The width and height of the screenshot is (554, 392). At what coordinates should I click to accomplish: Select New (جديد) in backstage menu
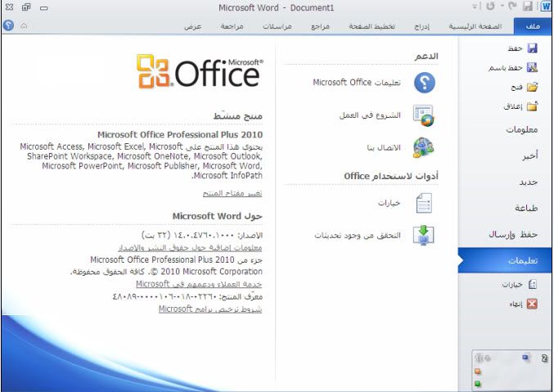pyautogui.click(x=505, y=182)
